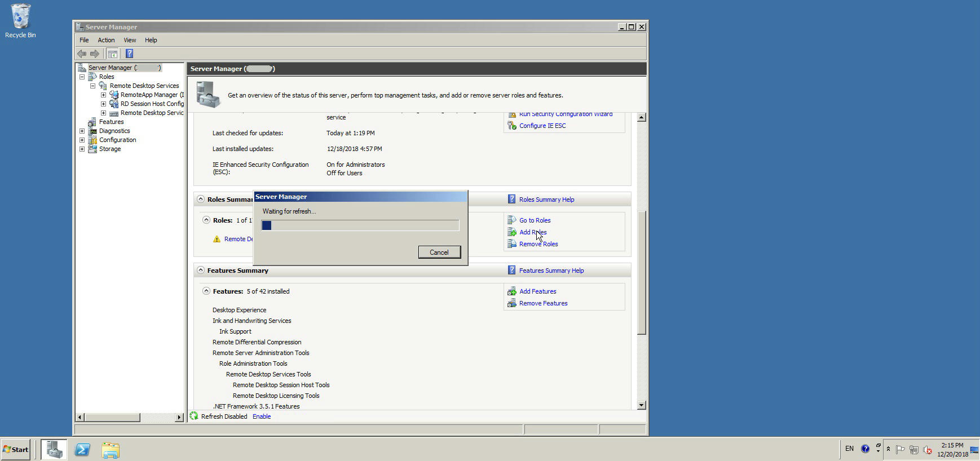Open the Action menu
The image size is (980, 461).
click(106, 40)
